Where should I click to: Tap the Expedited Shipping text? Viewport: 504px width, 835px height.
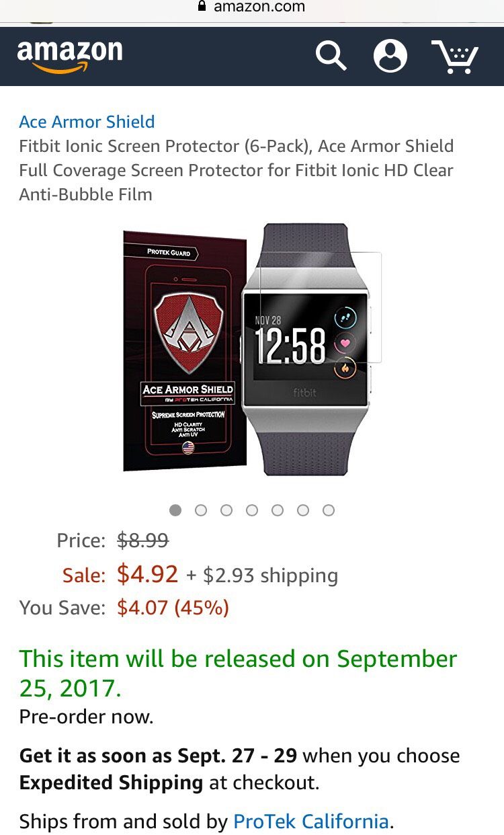(x=111, y=783)
